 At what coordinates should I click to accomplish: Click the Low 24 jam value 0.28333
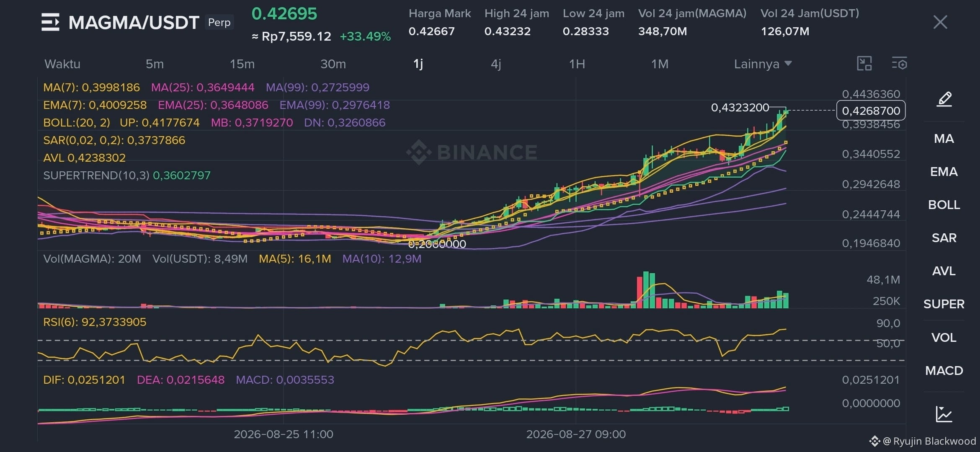click(585, 31)
